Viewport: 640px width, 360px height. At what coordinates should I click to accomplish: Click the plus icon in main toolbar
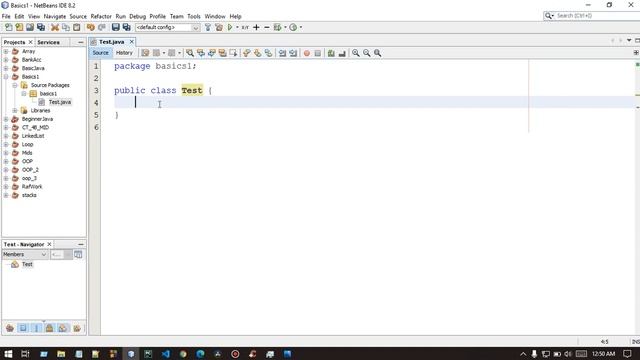pyautogui.click(x=256, y=27)
